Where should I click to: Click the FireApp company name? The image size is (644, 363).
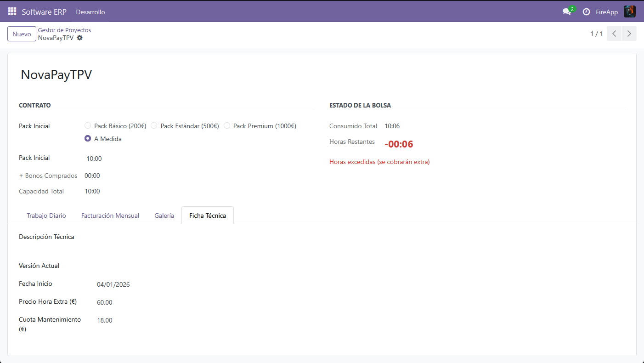point(607,12)
